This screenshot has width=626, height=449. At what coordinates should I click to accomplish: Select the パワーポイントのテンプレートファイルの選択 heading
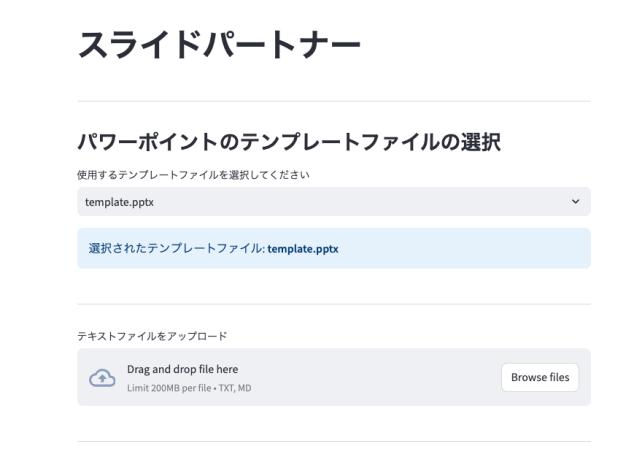[288, 143]
